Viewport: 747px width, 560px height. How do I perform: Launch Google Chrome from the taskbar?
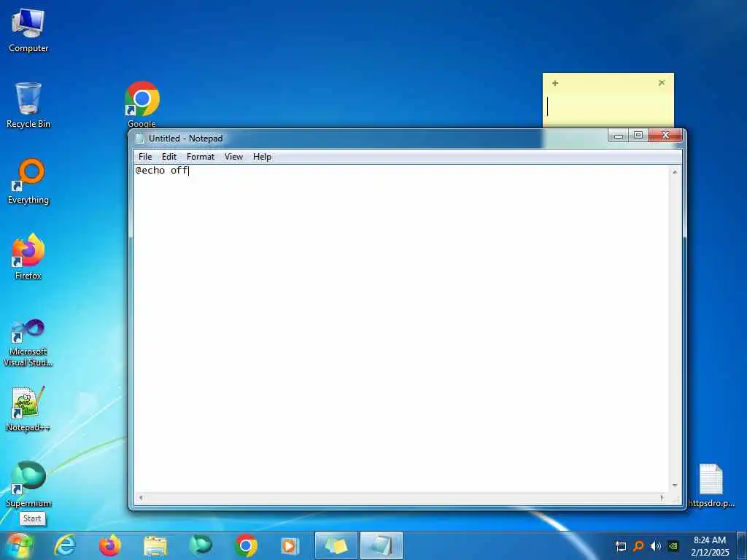click(x=246, y=545)
